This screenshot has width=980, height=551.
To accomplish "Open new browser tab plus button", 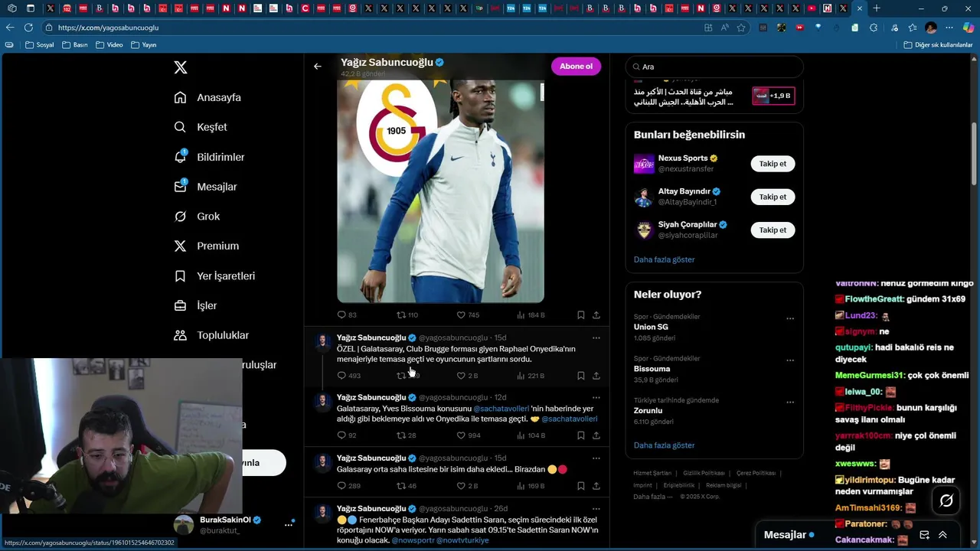I will 877,8.
